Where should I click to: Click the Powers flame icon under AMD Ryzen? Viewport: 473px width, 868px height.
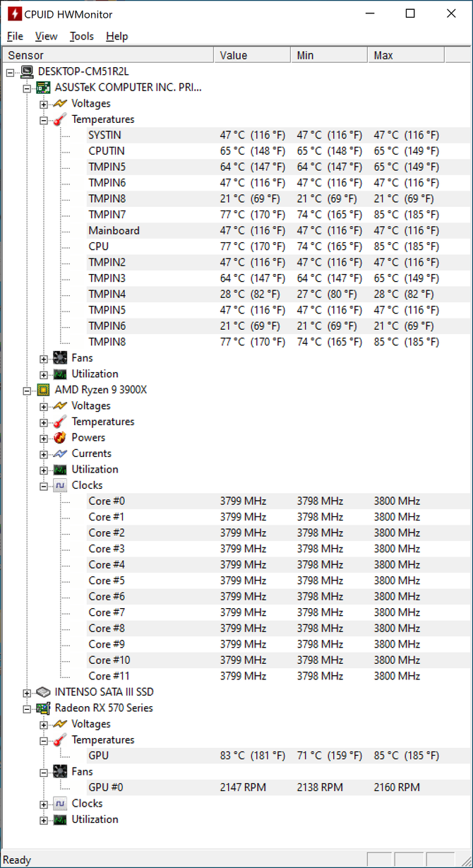(x=60, y=437)
